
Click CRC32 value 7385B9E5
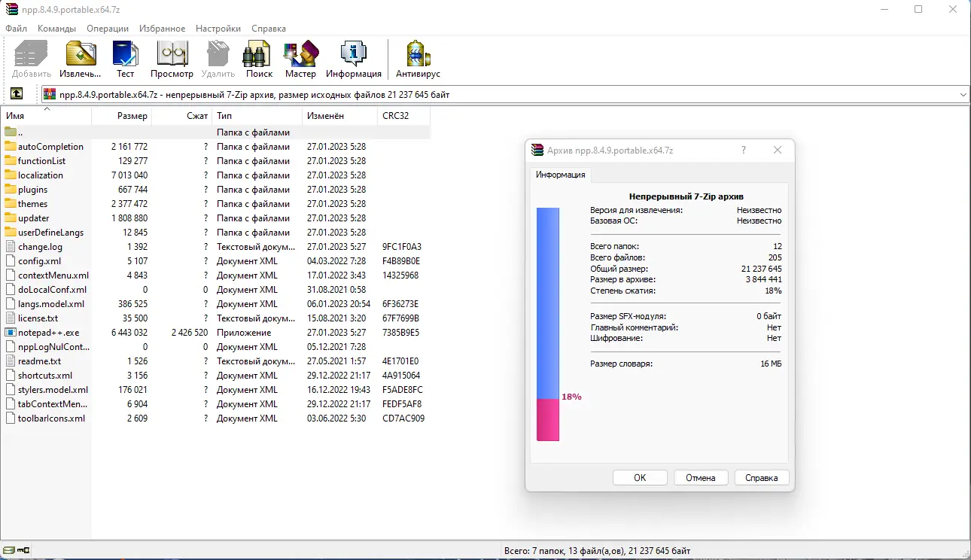[401, 333]
